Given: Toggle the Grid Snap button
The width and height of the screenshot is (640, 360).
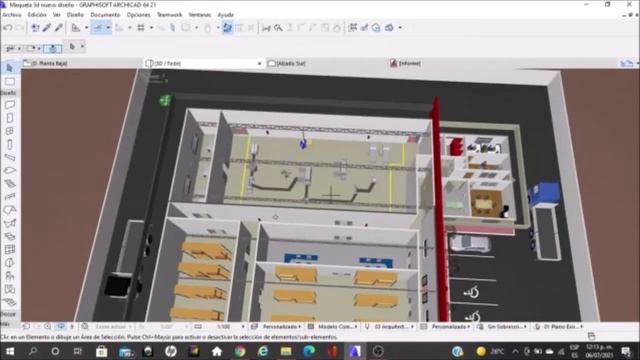Looking at the screenshot, I should (141, 28).
